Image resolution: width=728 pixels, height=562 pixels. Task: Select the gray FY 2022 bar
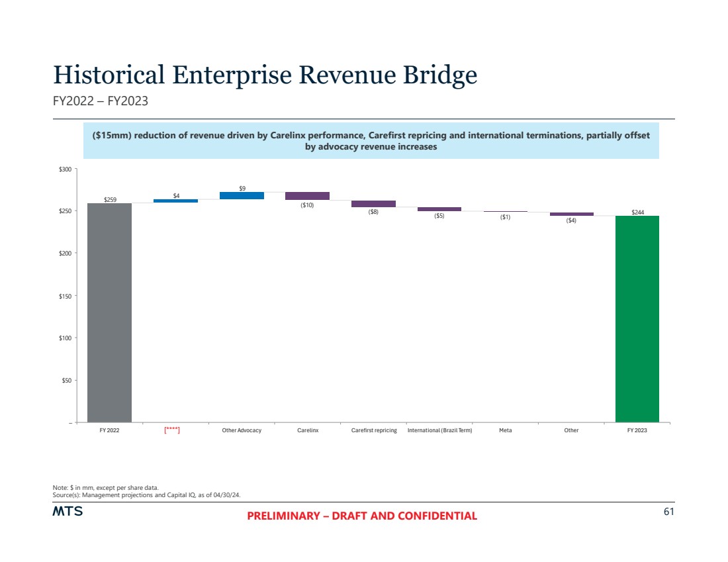click(109, 312)
